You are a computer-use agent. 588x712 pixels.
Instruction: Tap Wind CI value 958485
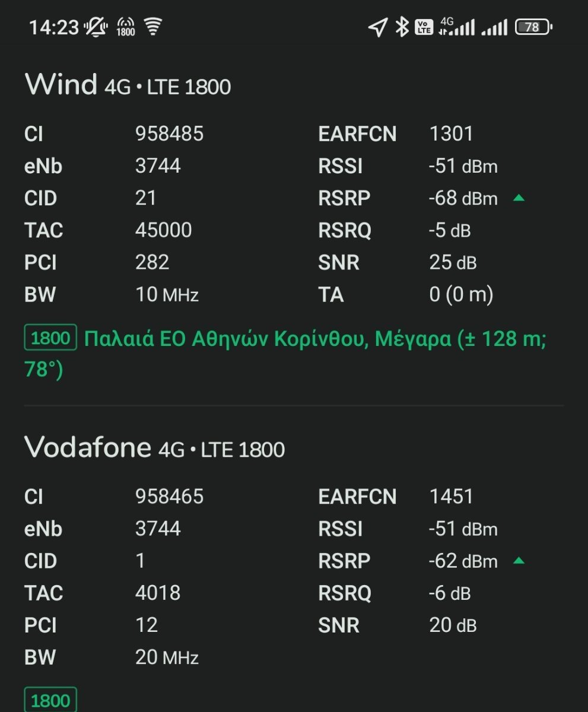[x=170, y=134]
